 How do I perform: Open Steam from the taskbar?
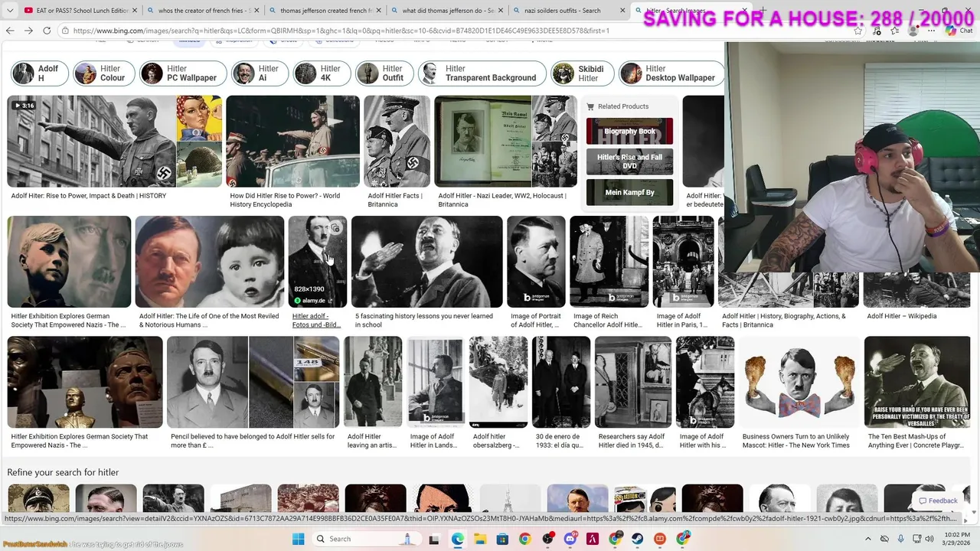point(638,539)
